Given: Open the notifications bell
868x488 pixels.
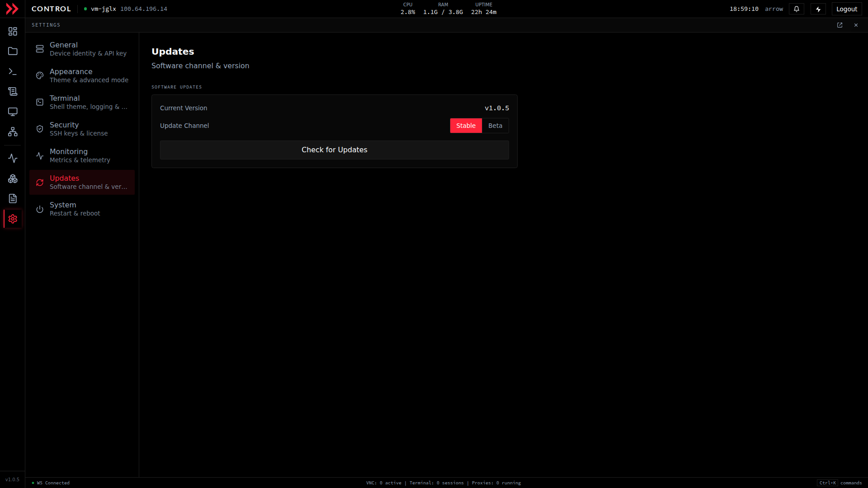Looking at the screenshot, I should (x=797, y=9).
